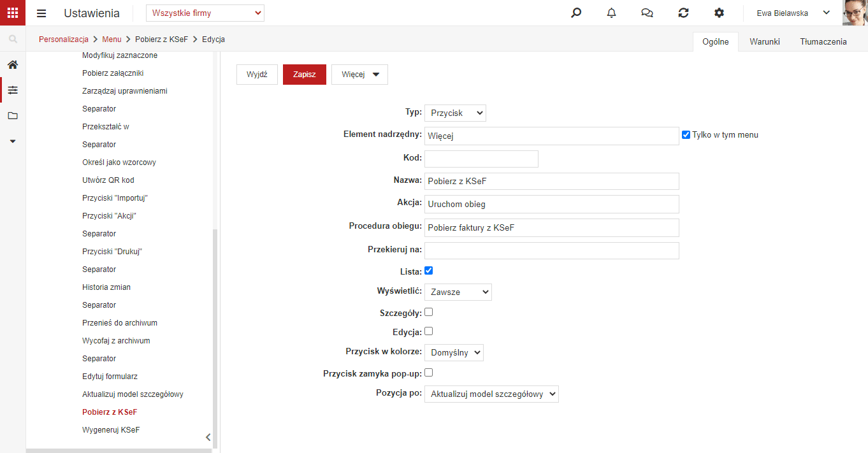Toggle the 'Tylko w tym menu' checkbox
The image size is (868, 453).
[x=686, y=135]
